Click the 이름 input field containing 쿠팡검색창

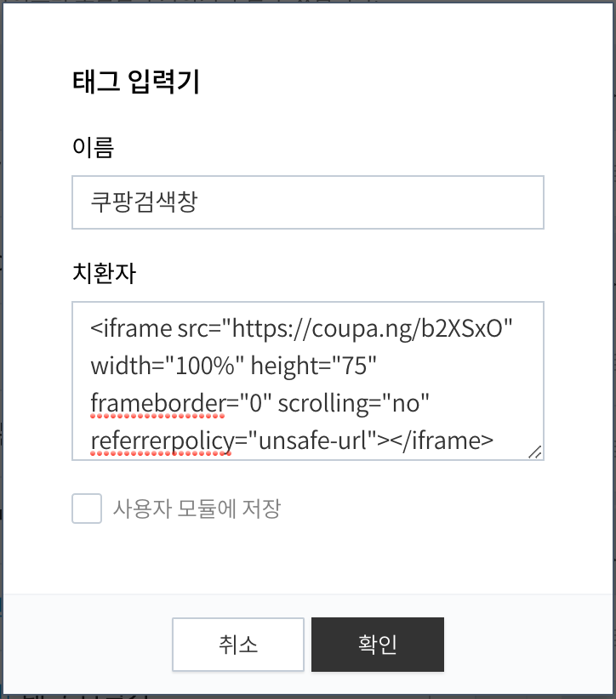point(308,202)
